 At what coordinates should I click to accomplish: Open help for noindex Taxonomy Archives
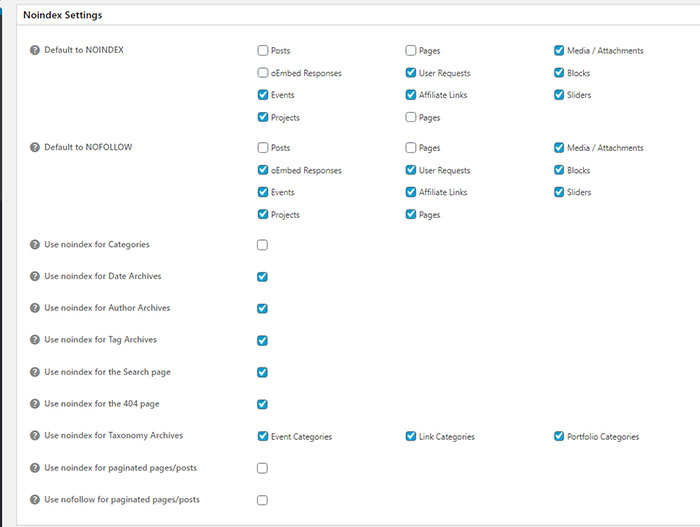click(35, 436)
